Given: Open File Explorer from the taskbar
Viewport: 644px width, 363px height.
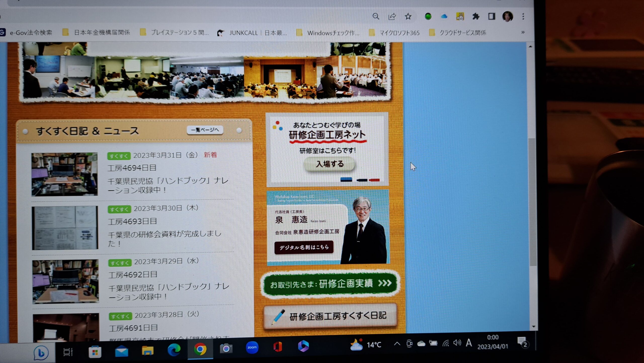Looking at the screenshot, I should pos(148,350).
